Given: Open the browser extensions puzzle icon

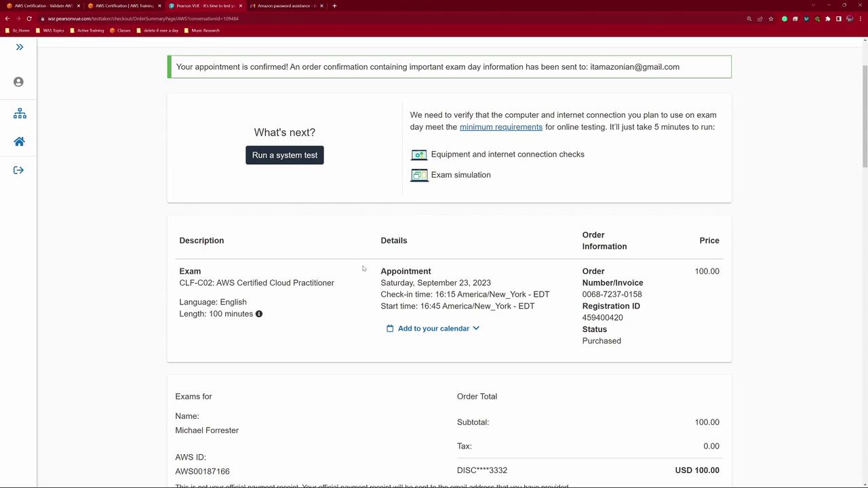Looking at the screenshot, I should tap(827, 19).
